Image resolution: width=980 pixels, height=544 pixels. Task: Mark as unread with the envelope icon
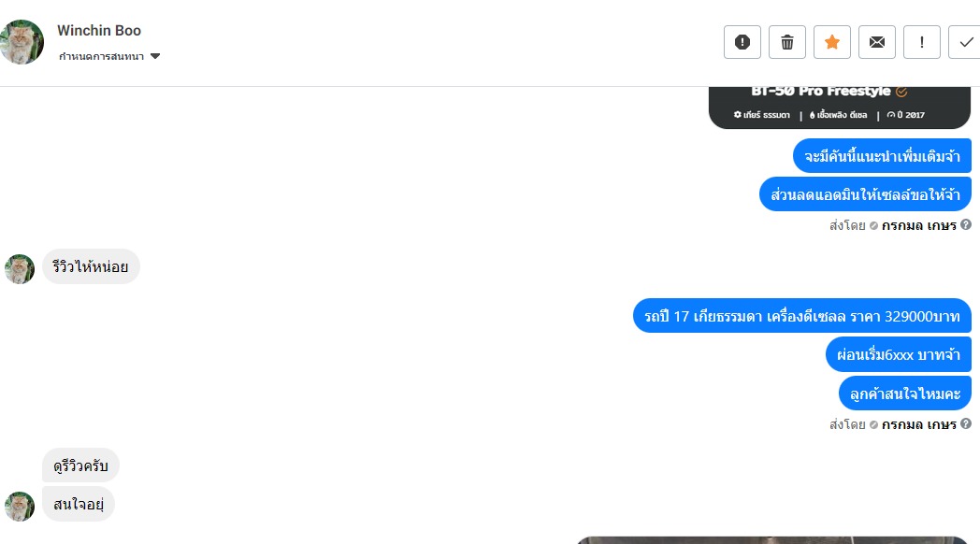[877, 42]
